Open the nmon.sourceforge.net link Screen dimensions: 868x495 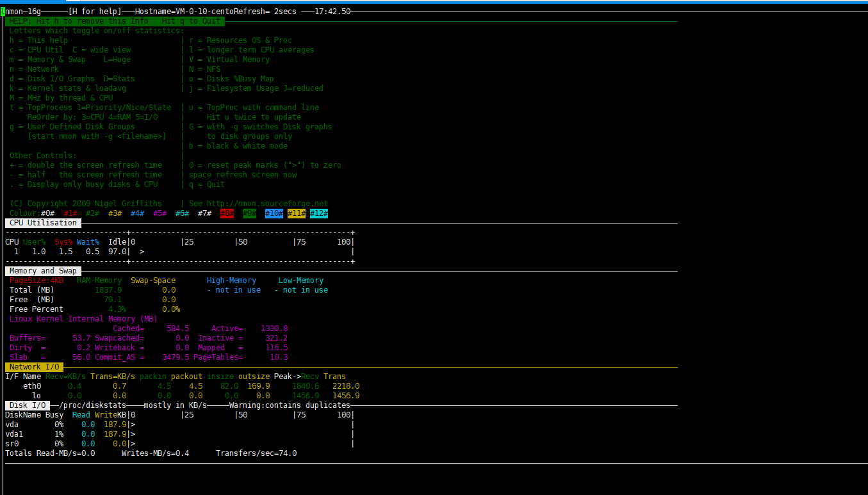(275, 203)
